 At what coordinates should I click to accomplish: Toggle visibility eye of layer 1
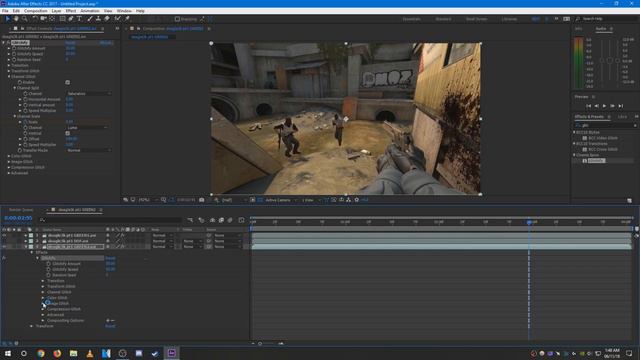point(4,236)
